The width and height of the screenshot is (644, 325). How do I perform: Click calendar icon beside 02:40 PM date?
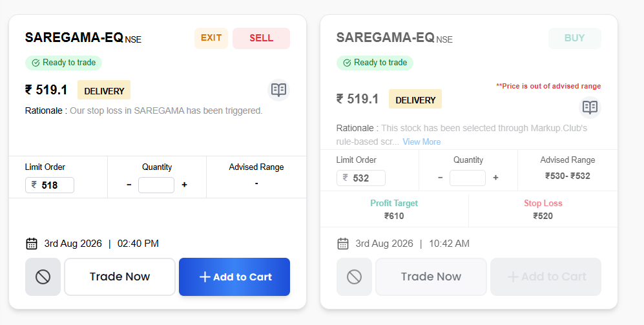pos(32,244)
